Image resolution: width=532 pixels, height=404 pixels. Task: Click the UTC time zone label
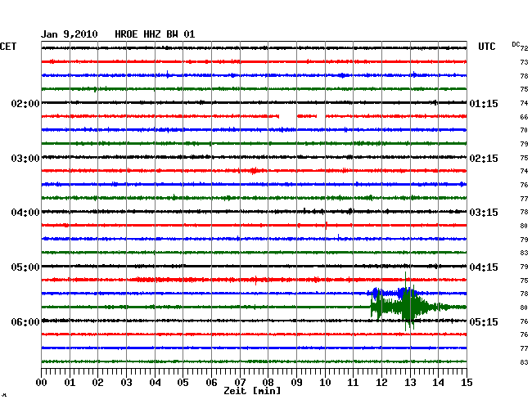pyautogui.click(x=486, y=47)
